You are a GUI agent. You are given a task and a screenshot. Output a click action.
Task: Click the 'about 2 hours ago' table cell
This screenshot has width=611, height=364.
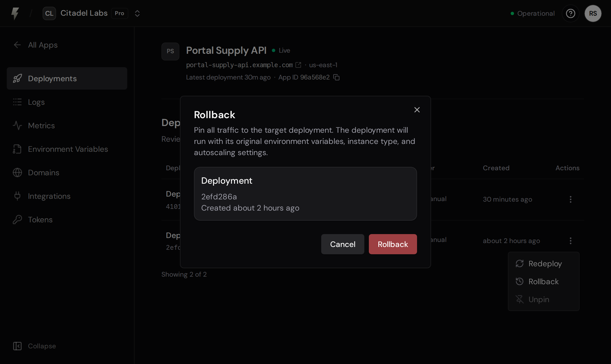click(512, 241)
